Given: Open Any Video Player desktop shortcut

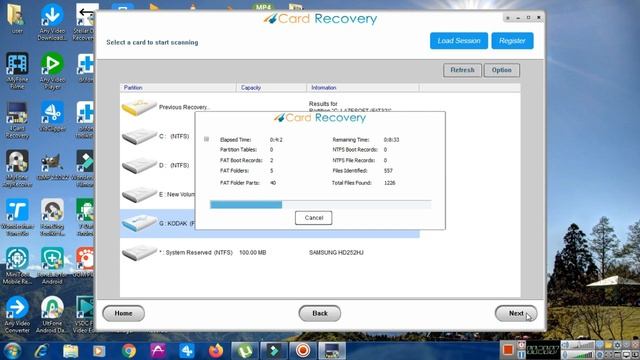Looking at the screenshot, I should click(52, 71).
